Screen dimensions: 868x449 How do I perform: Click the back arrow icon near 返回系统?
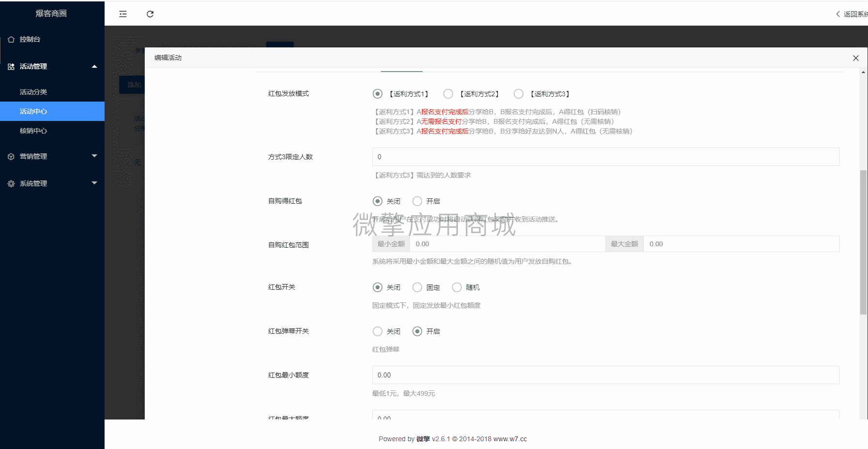pos(838,14)
